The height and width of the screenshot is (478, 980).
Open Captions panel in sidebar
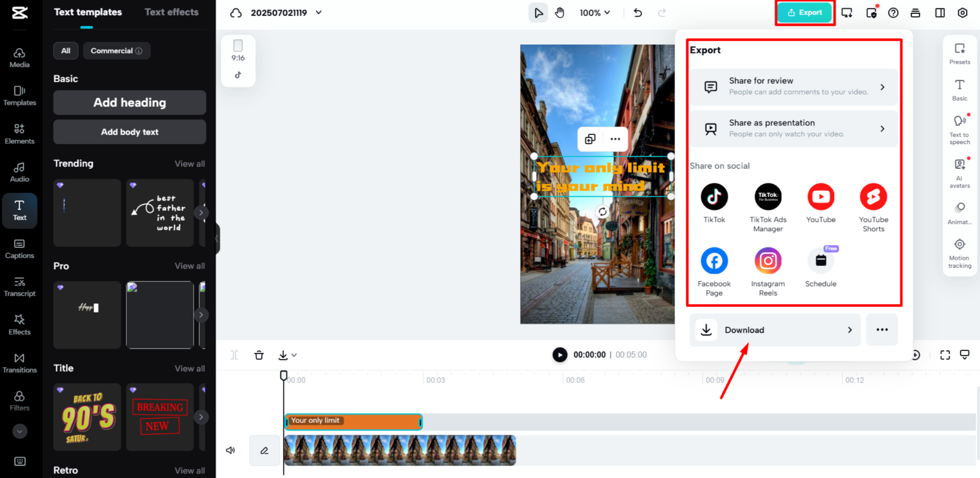19,248
